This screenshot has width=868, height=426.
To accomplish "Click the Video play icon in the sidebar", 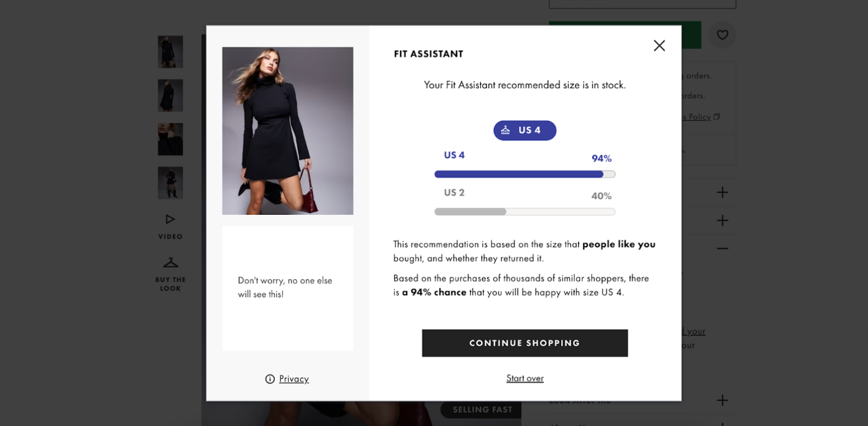I will click(x=170, y=219).
